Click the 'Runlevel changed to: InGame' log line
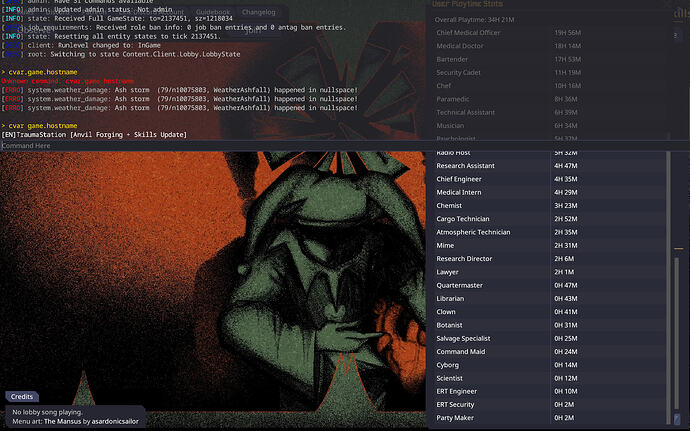Viewport: 690px width, 431px height. [x=81, y=45]
